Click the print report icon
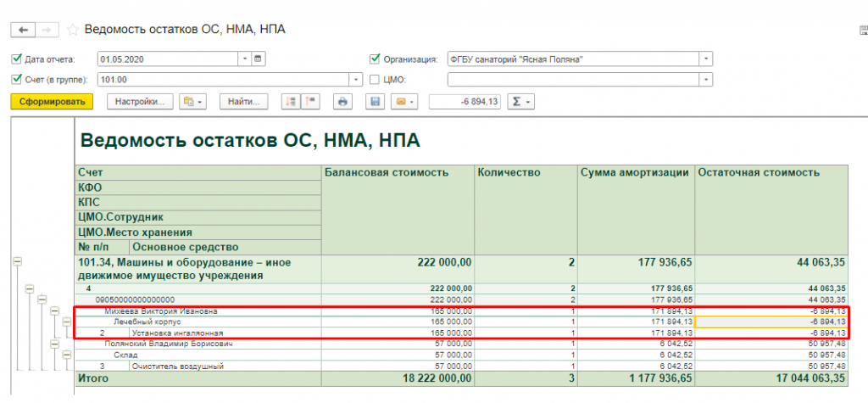The height and width of the screenshot is (403, 868). (x=342, y=102)
